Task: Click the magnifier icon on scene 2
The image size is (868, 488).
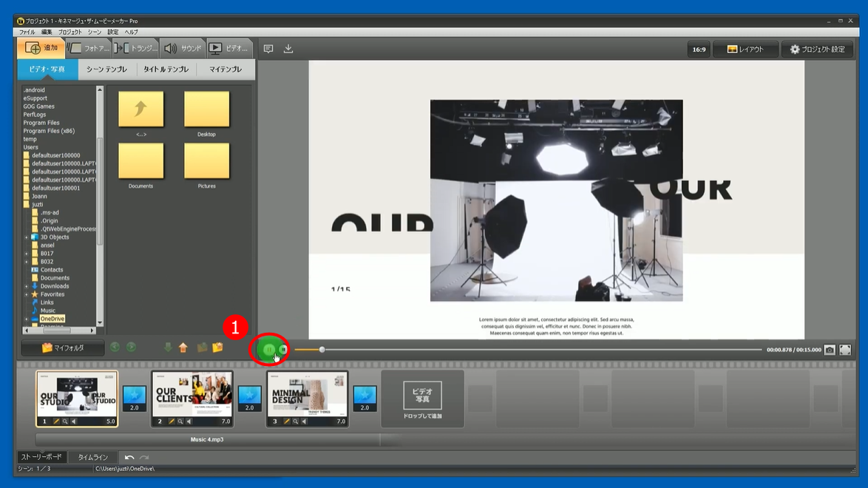Action: coord(180,421)
